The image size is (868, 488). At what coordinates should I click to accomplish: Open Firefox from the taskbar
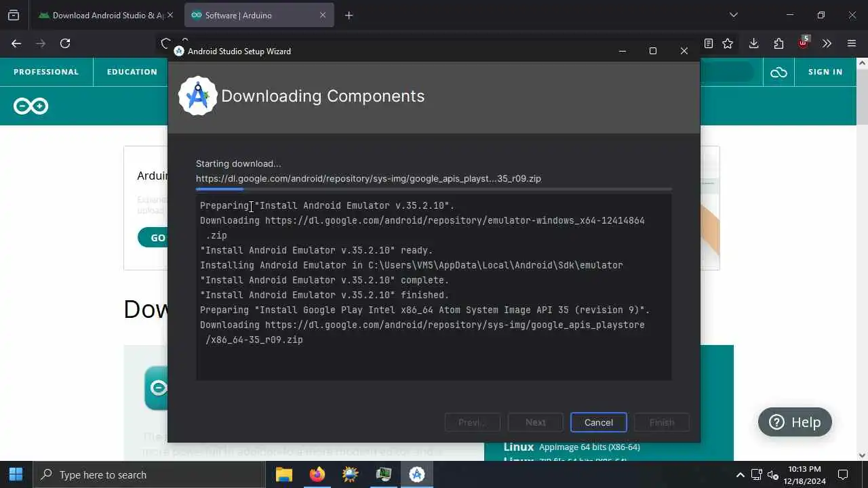point(317,474)
